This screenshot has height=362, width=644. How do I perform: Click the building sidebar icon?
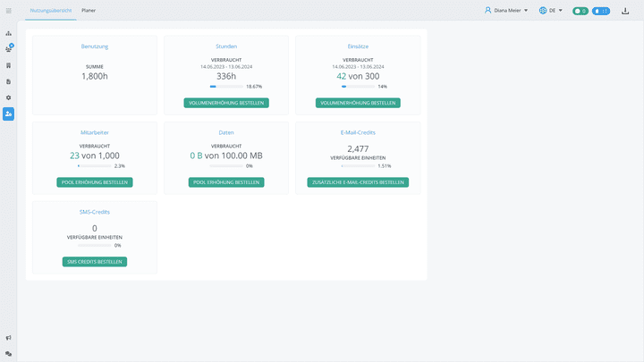(x=9, y=65)
